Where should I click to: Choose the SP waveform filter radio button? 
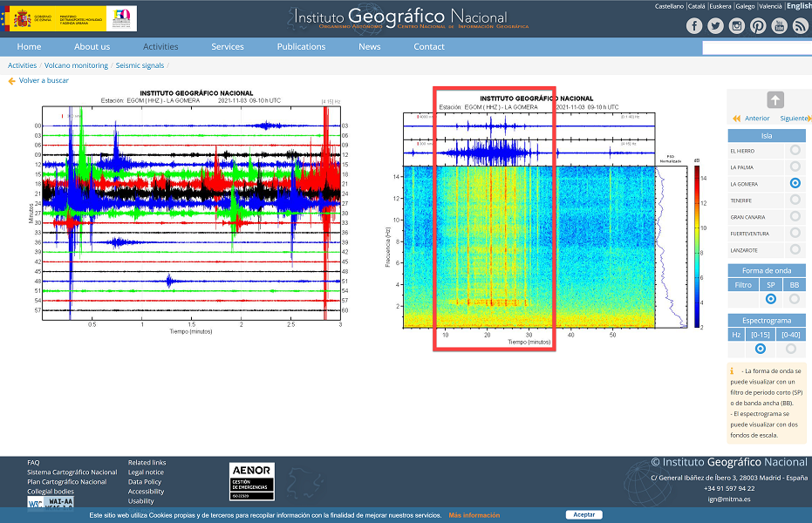click(771, 299)
